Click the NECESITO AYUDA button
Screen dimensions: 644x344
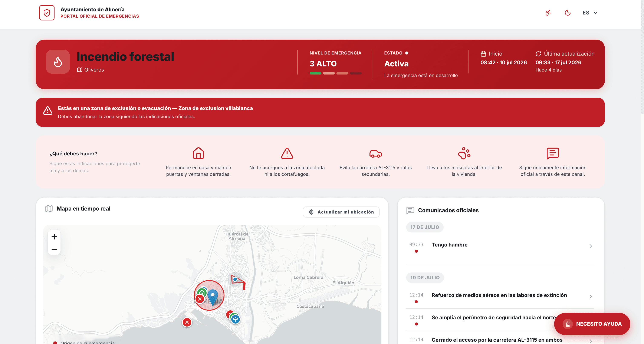592,324
